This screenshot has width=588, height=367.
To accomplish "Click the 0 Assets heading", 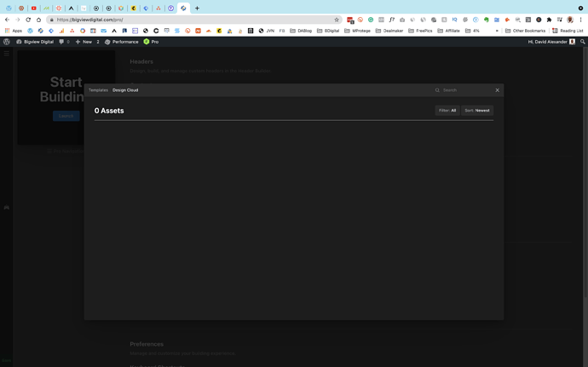I will [x=109, y=111].
